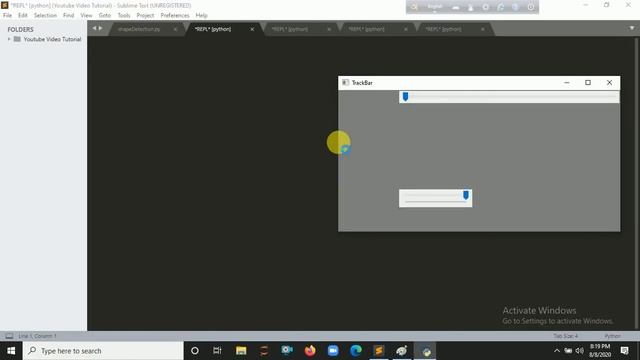Open the taskbar clock and date
Image resolution: width=640 pixels, height=360 pixels.
click(600, 351)
